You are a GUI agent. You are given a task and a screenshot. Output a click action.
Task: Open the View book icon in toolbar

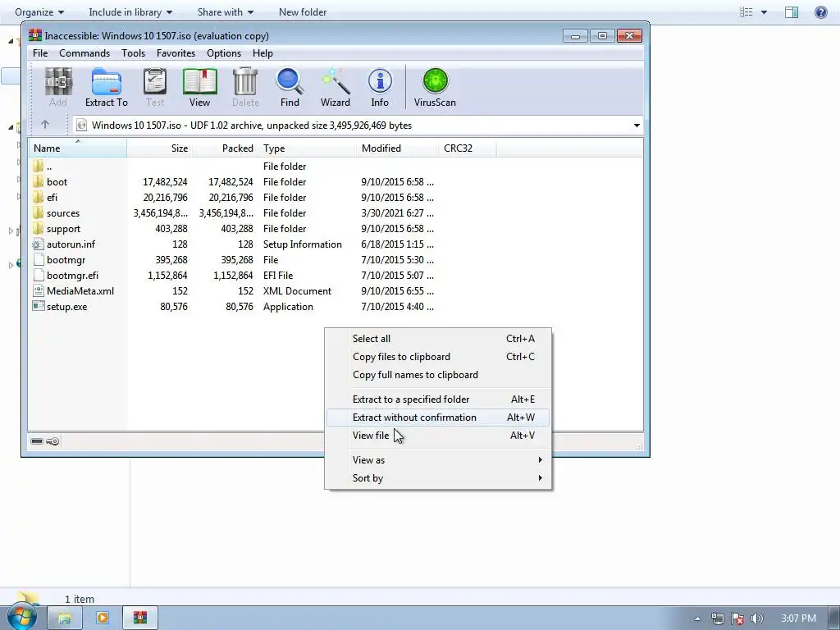199,88
